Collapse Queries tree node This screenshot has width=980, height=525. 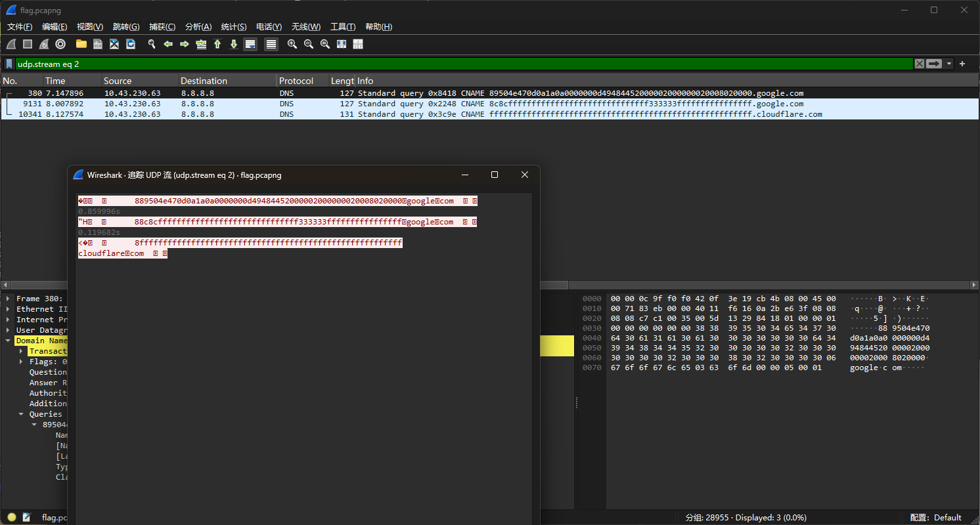pyautogui.click(x=22, y=414)
